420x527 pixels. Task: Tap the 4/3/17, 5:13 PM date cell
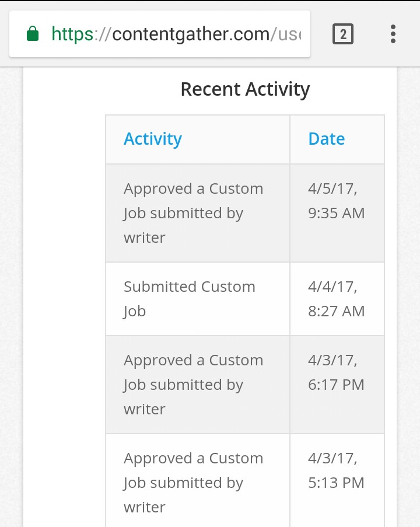tap(337, 470)
